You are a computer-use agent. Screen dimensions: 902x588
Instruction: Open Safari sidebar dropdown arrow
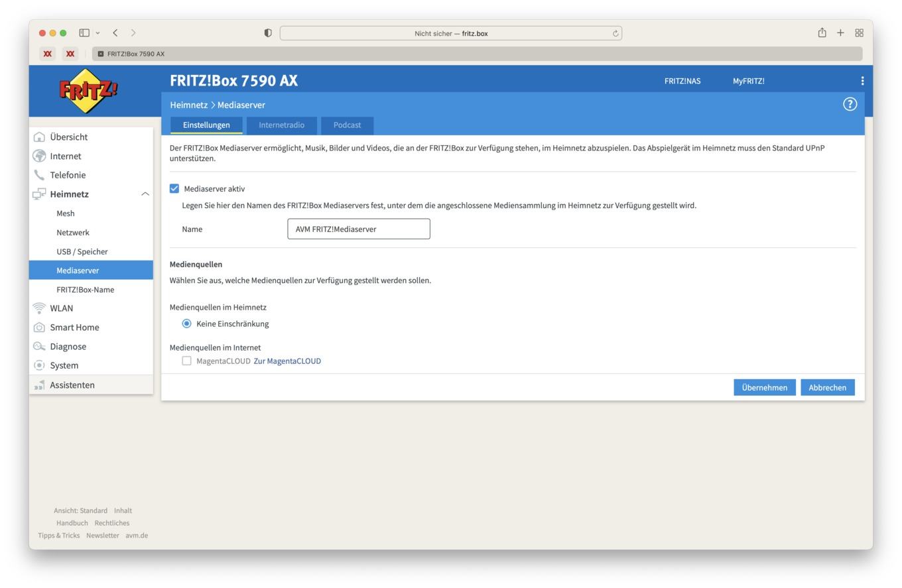97,32
